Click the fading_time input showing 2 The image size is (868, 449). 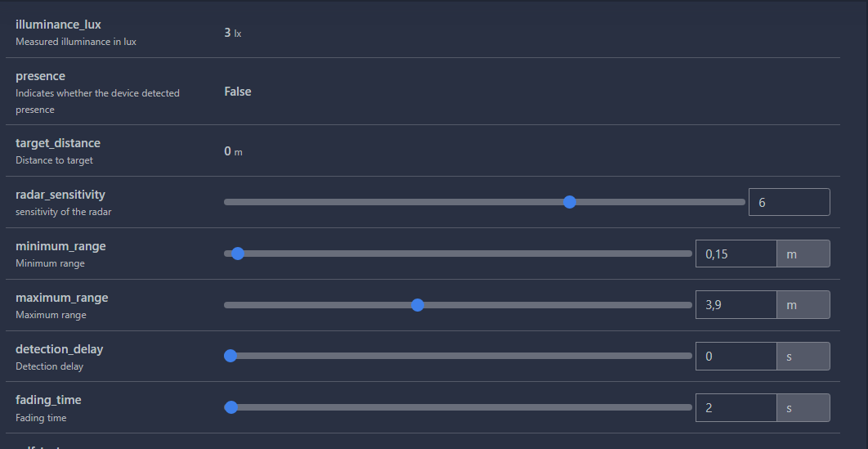[x=736, y=407]
